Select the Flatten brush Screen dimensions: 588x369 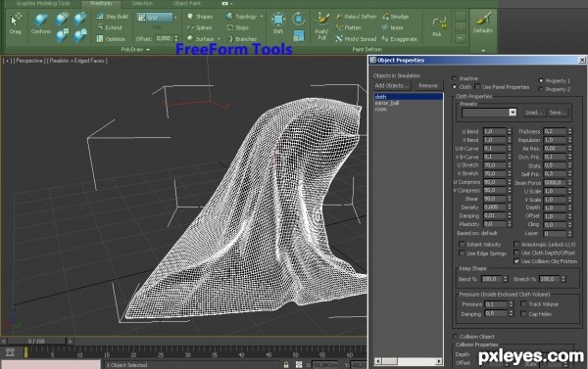(349, 27)
